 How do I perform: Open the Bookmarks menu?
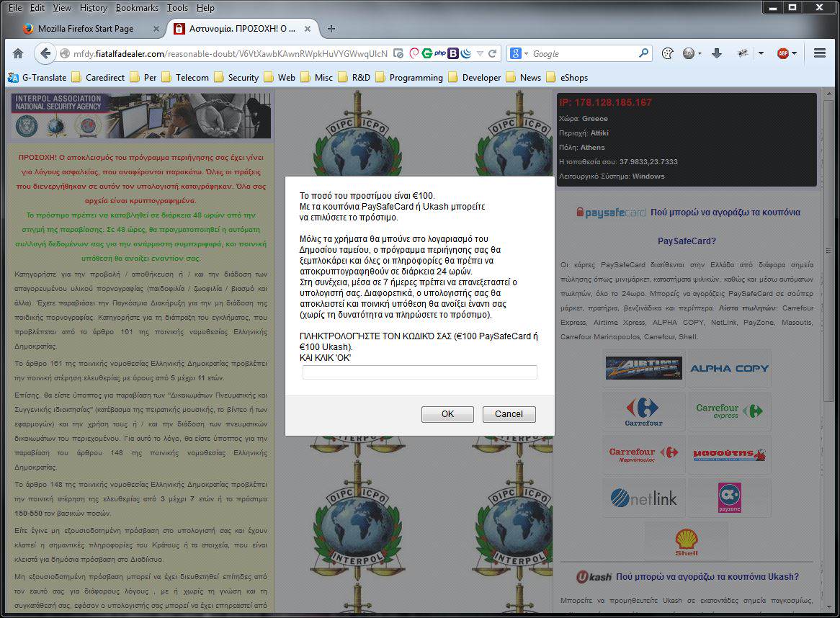(137, 8)
